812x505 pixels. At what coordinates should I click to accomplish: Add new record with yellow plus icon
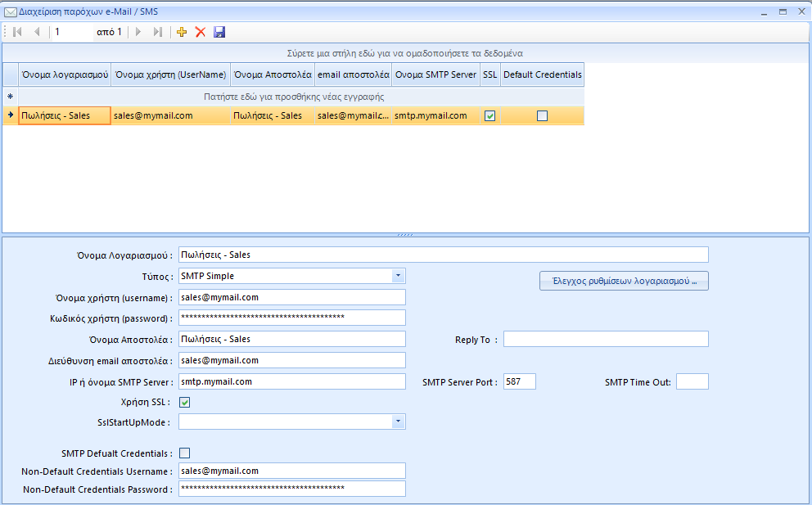tap(182, 32)
